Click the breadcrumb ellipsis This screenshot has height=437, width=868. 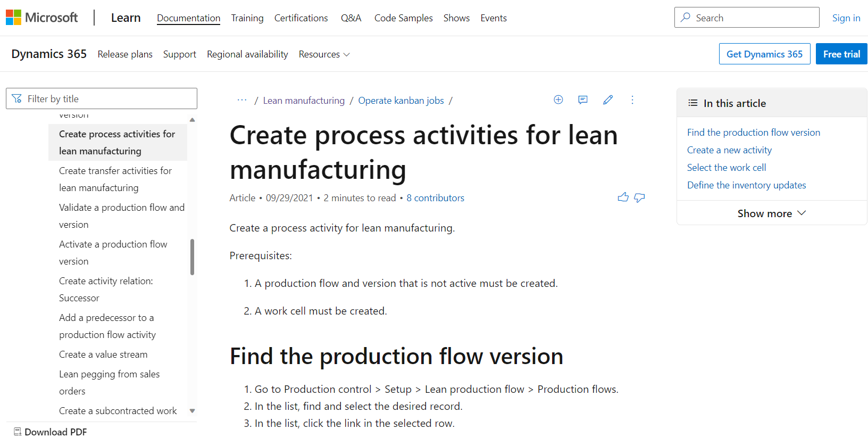(242, 100)
